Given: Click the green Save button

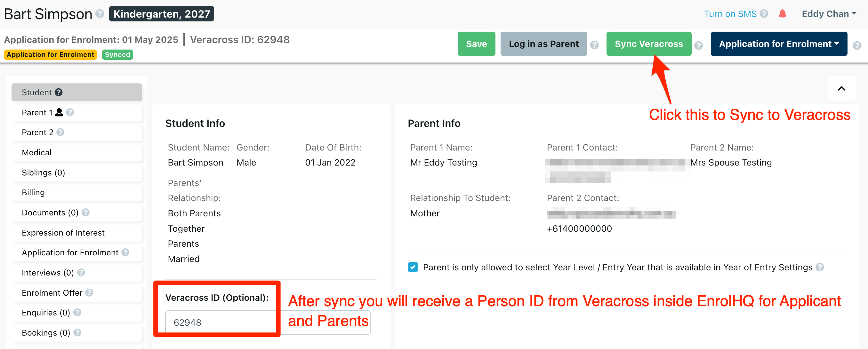Looking at the screenshot, I should click(476, 44).
